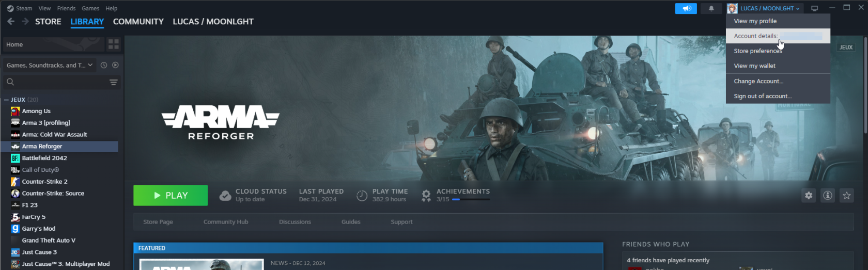The image size is (868, 270).
Task: Open the Help menu
Action: point(112,8)
